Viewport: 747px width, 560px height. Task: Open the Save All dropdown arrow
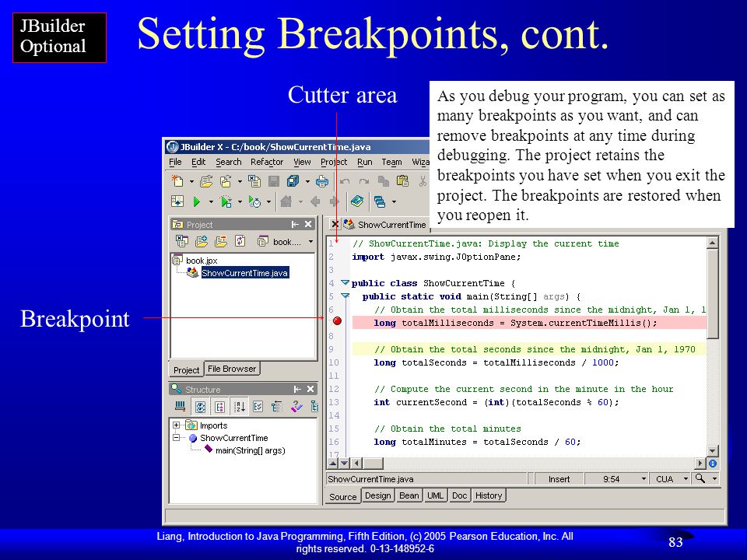(307, 181)
